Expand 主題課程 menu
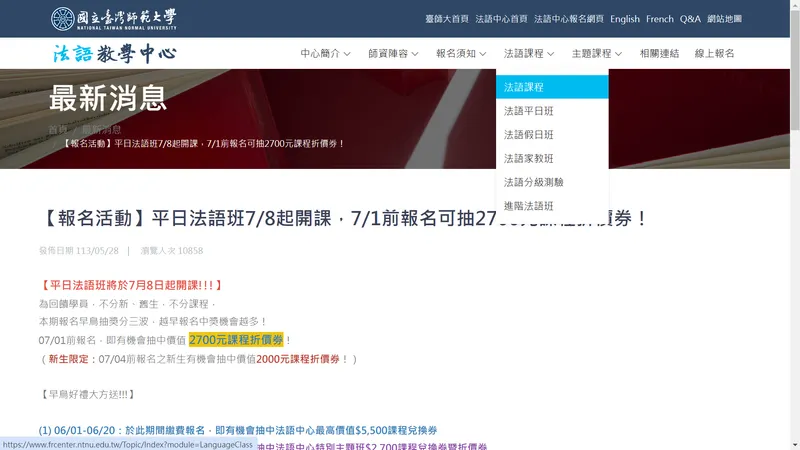This screenshot has width=800, height=450. tap(596, 53)
